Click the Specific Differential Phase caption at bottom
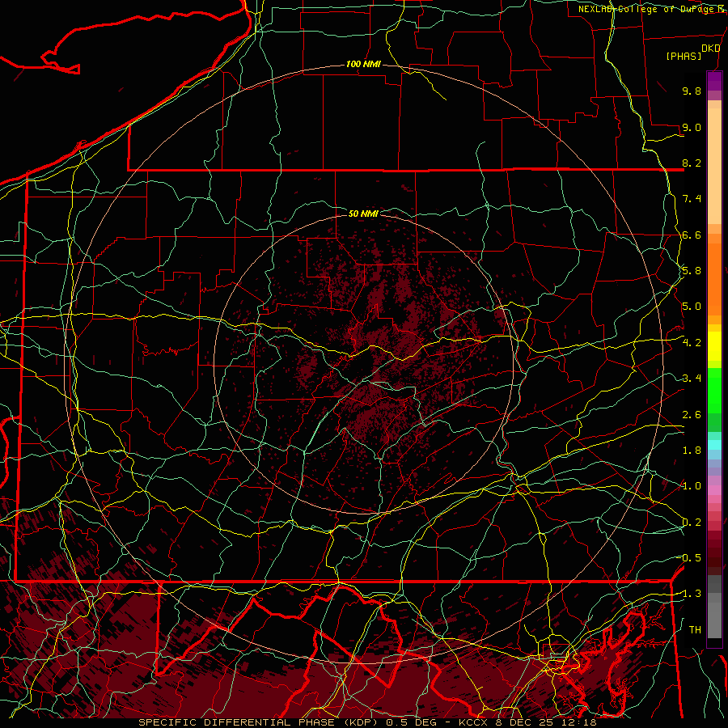Screen dimensions: 728x728 coord(367,722)
